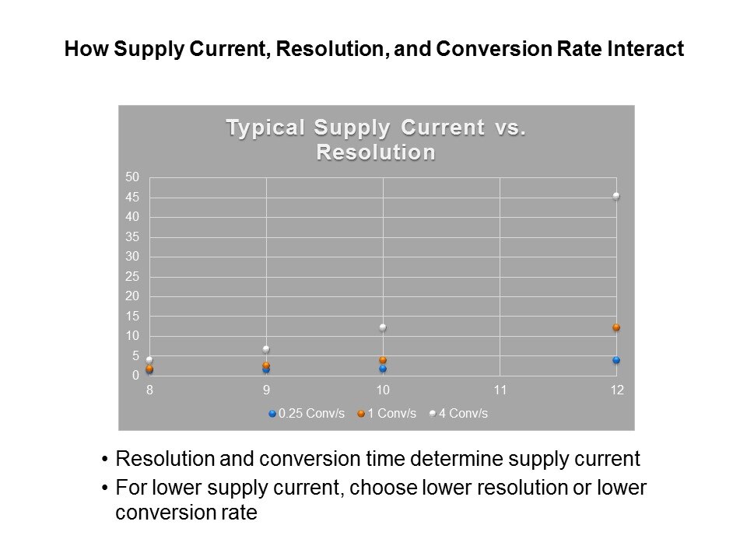Click the slide heading about Supply Current
Screen dimensions: 747x560
click(x=373, y=50)
